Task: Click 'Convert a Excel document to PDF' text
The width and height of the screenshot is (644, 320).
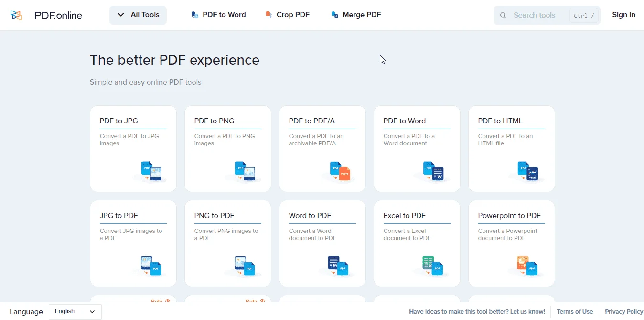Action: pyautogui.click(x=407, y=234)
